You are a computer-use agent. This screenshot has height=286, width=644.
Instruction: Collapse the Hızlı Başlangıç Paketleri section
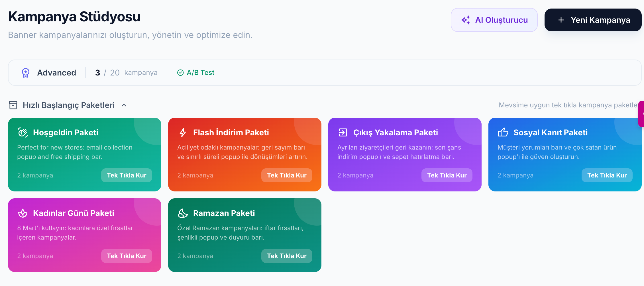pyautogui.click(x=124, y=105)
